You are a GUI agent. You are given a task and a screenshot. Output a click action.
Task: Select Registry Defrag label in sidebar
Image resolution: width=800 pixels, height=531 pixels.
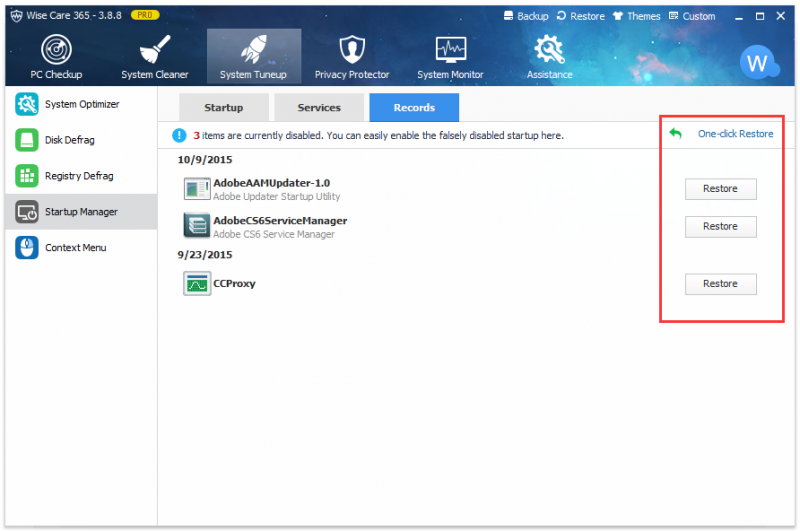click(79, 175)
